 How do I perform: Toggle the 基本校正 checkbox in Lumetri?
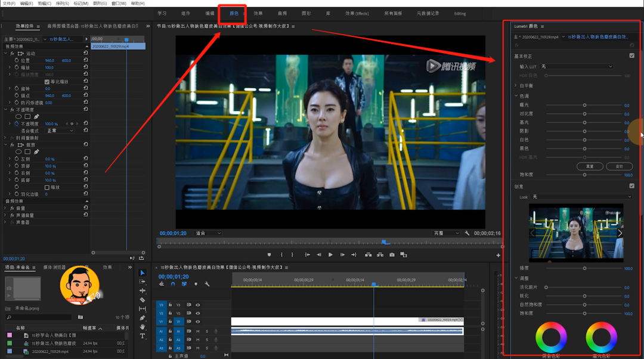pos(631,55)
